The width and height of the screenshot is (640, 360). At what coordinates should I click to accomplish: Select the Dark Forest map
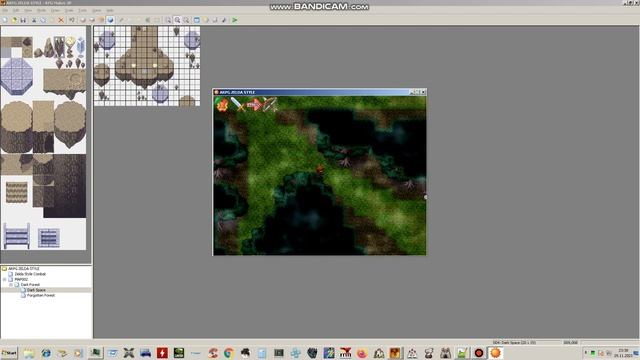pyautogui.click(x=30, y=284)
